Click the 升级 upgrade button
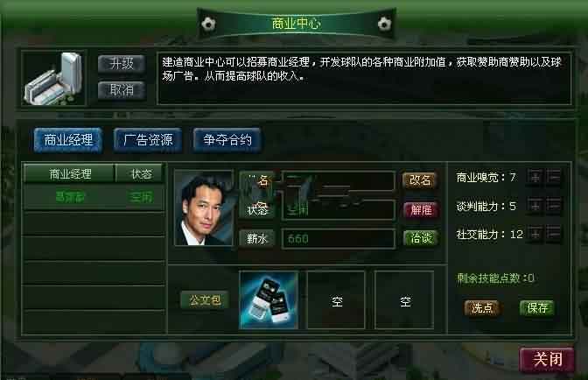 [x=122, y=63]
